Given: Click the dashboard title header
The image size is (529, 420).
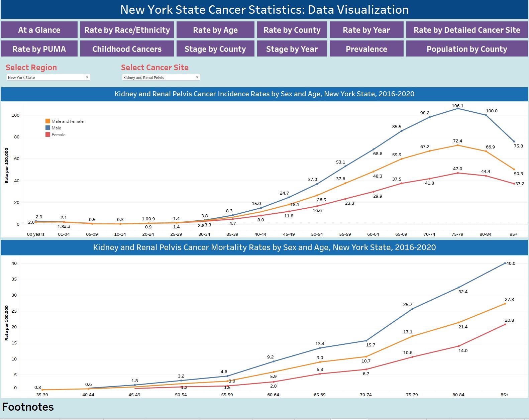Looking at the screenshot, I should coord(264,9).
